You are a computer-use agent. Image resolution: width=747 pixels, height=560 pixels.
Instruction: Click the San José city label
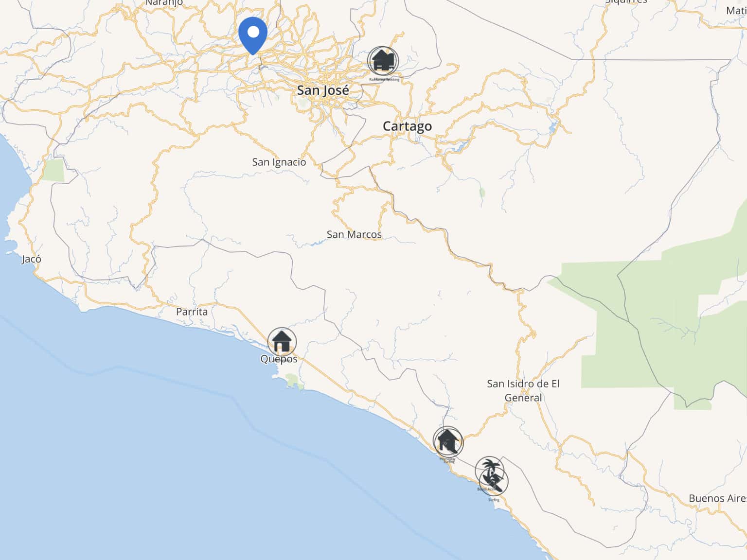click(323, 90)
